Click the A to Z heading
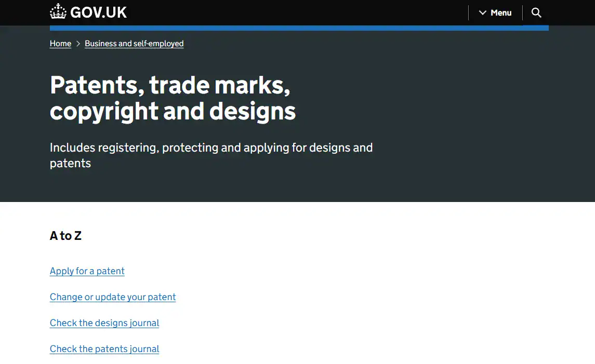 coord(65,236)
